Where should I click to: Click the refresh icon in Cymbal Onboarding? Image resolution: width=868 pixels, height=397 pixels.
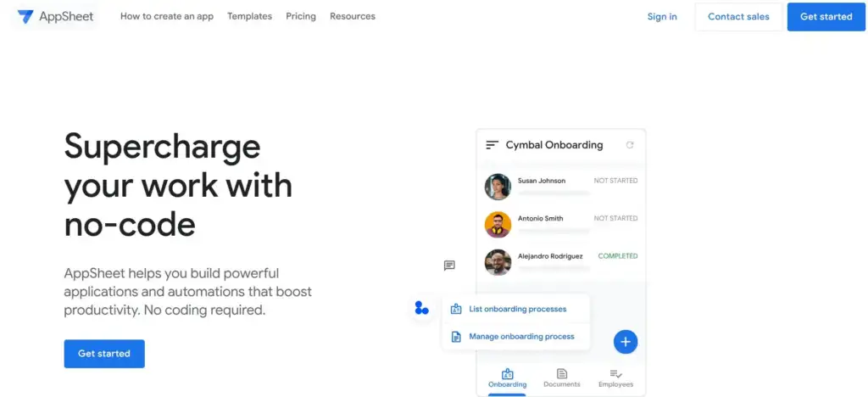(x=630, y=145)
